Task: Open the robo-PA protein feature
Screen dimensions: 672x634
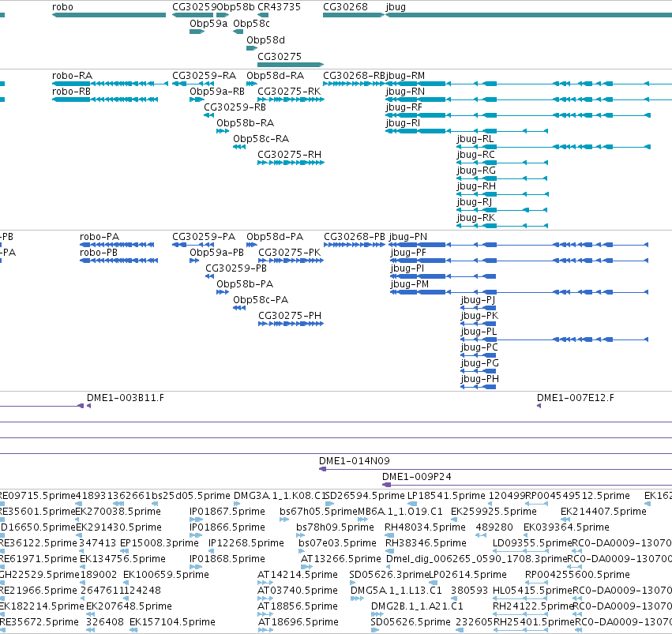Action: (x=117, y=245)
